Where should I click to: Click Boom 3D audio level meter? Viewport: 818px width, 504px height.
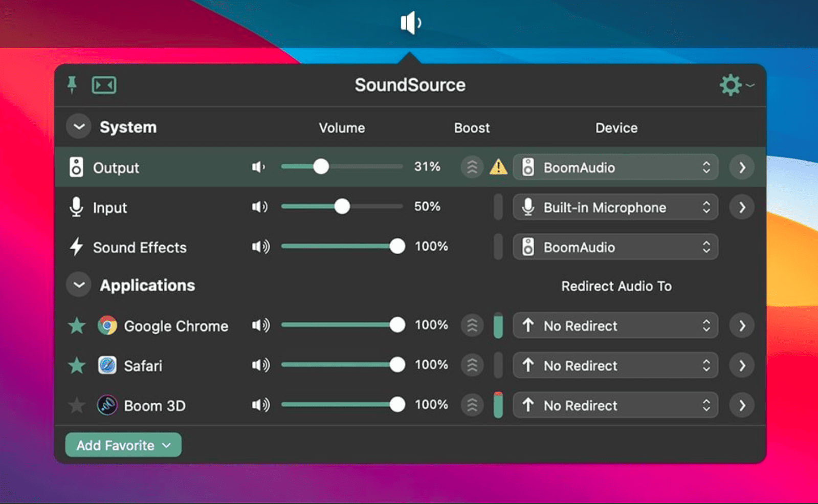(x=498, y=405)
